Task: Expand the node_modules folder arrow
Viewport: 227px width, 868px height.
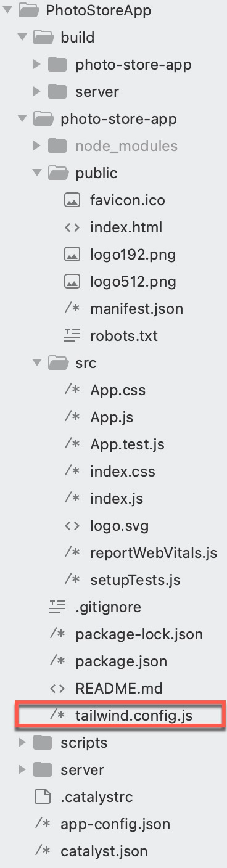Action: pos(37,146)
